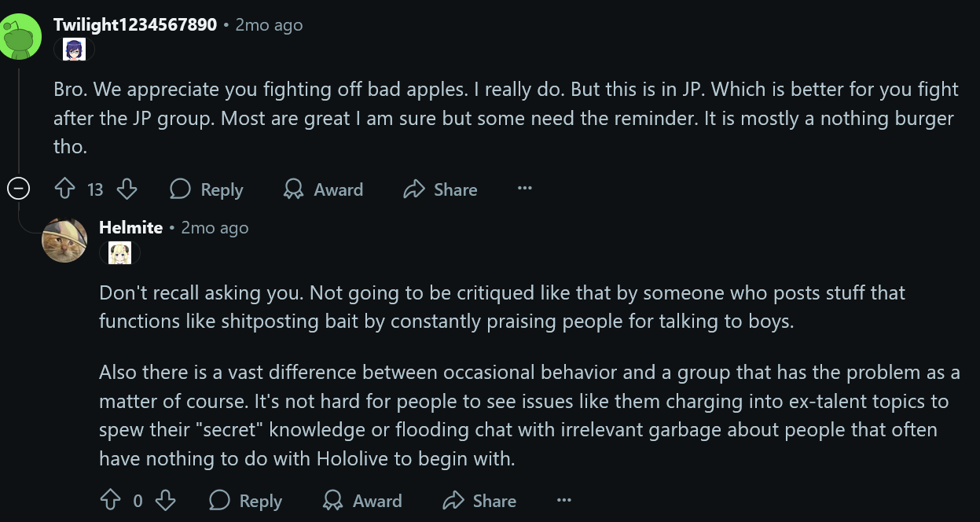Click the flair icon under Twilight1234567890
Viewport: 980px width, 522px height.
click(x=74, y=50)
